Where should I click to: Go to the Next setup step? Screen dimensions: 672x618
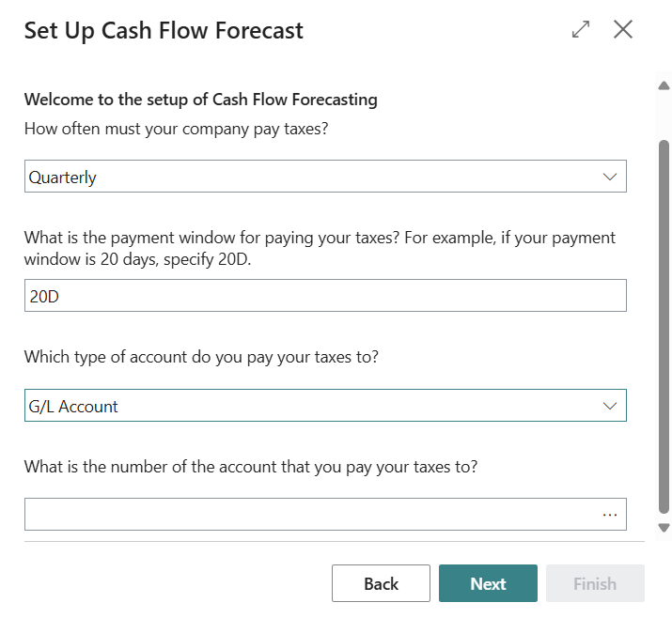488,583
